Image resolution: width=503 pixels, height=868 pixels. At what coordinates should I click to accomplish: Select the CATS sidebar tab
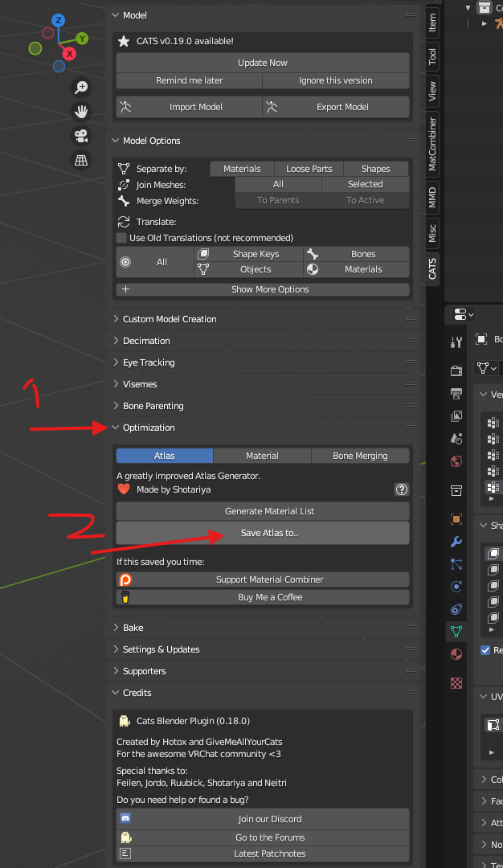click(432, 268)
